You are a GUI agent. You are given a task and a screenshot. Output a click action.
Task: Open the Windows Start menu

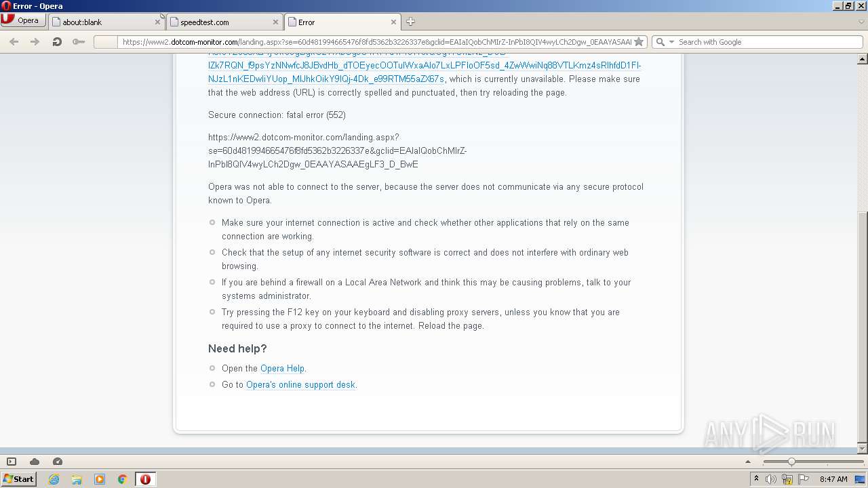(18, 479)
